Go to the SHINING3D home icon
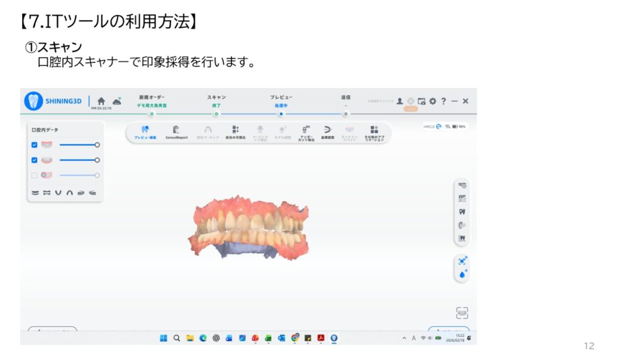 pyautogui.click(x=101, y=101)
